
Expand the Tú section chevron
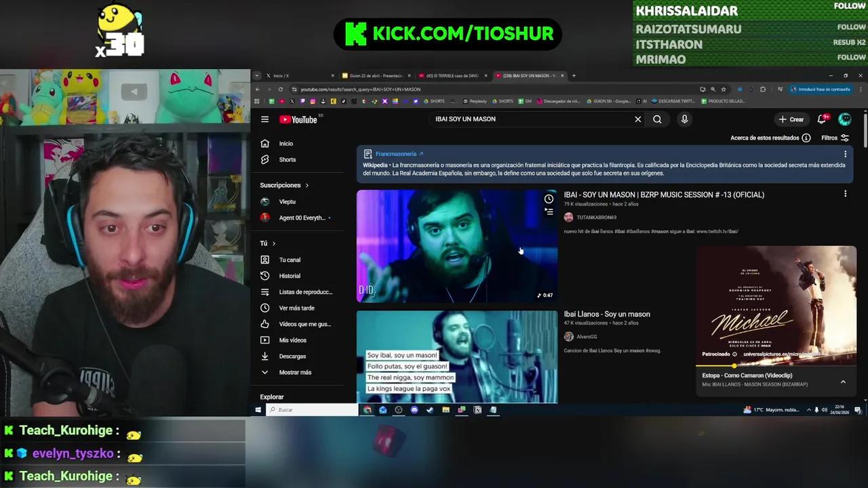click(x=274, y=243)
